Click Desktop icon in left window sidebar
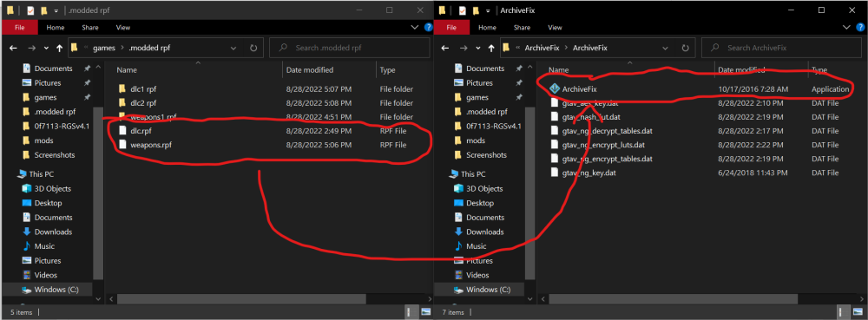 27,203
